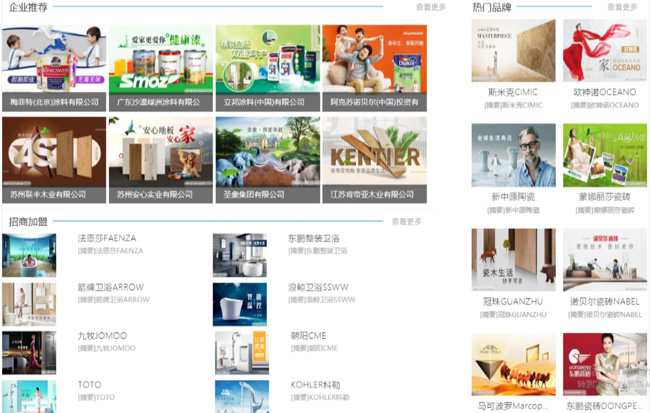Click the 法恩莎FAENZA bathtub thumbnail
This screenshot has width=650, height=413.
[29, 255]
